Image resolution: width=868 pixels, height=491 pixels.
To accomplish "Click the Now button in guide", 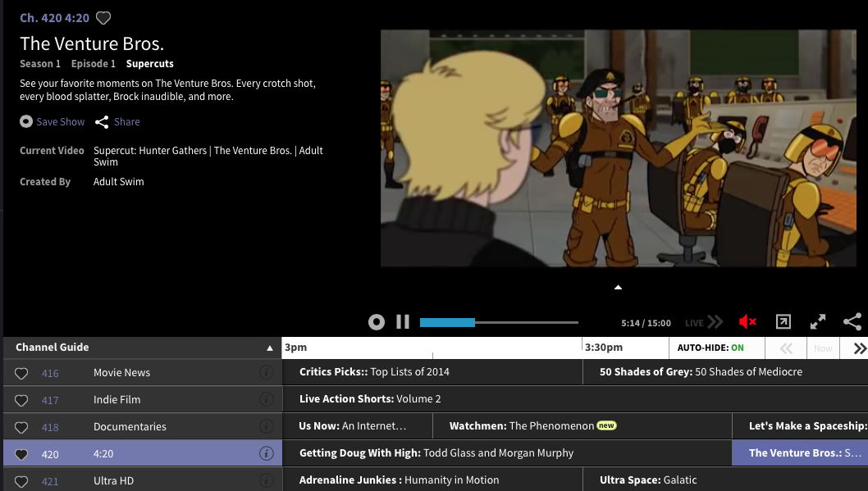I will [x=823, y=348].
